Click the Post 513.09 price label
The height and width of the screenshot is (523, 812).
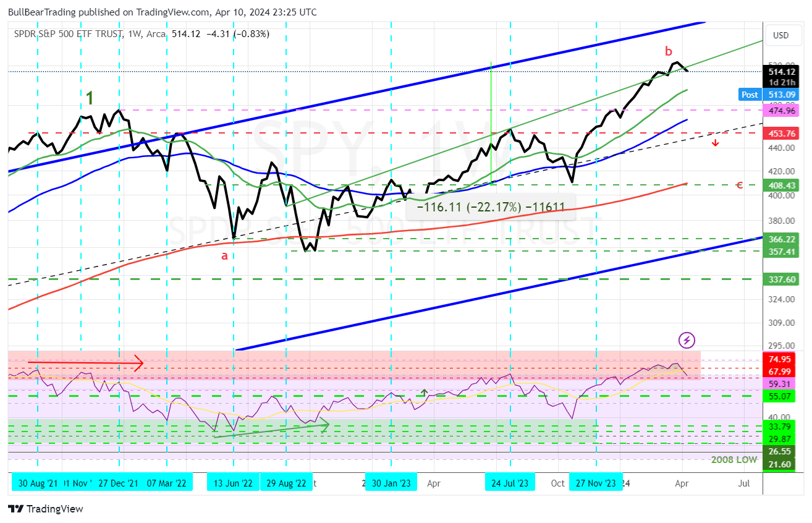[x=768, y=95]
